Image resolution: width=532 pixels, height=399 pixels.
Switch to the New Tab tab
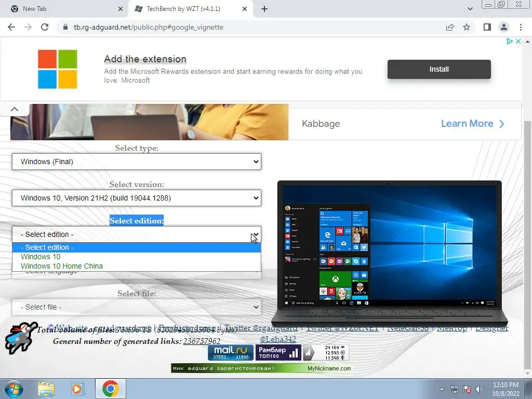(64, 9)
